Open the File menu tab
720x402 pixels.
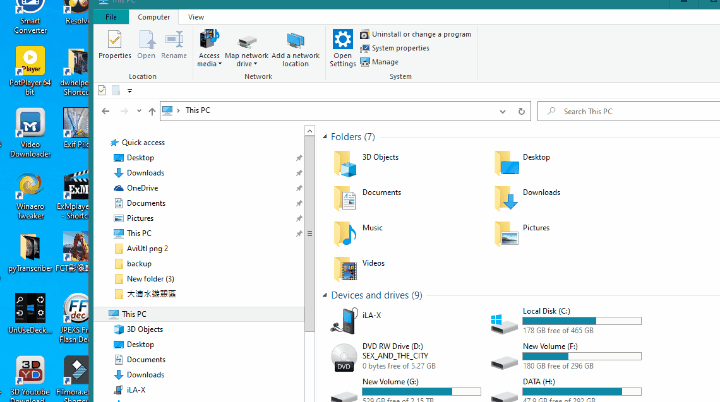coord(110,17)
